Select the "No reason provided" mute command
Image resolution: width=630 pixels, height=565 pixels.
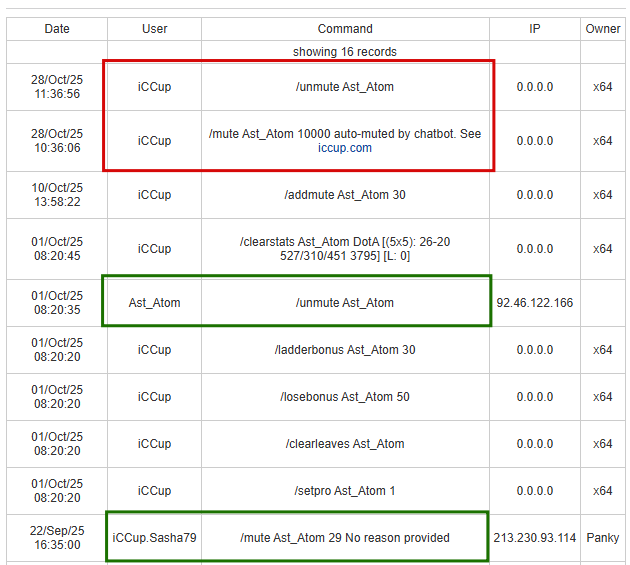pyautogui.click(x=345, y=538)
